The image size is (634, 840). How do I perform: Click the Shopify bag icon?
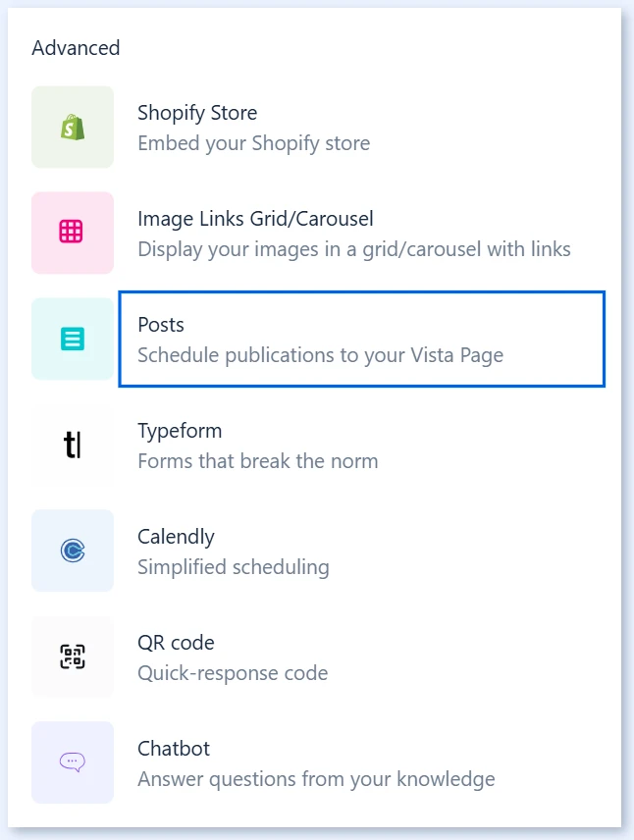73,127
